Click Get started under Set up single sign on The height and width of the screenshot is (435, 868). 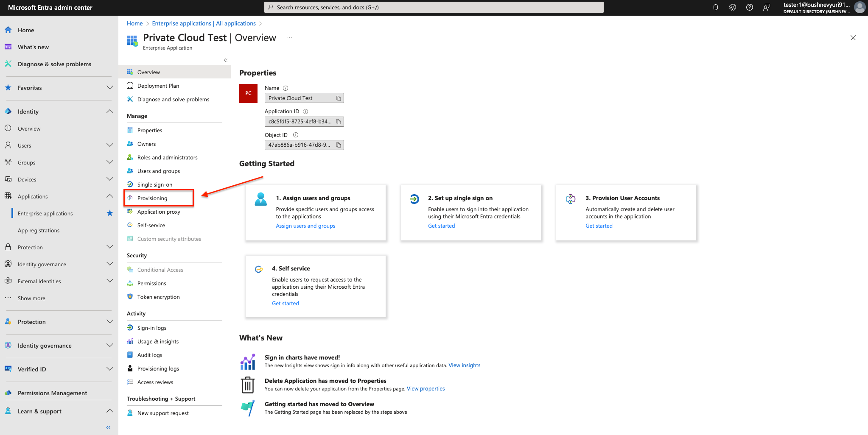click(x=441, y=226)
